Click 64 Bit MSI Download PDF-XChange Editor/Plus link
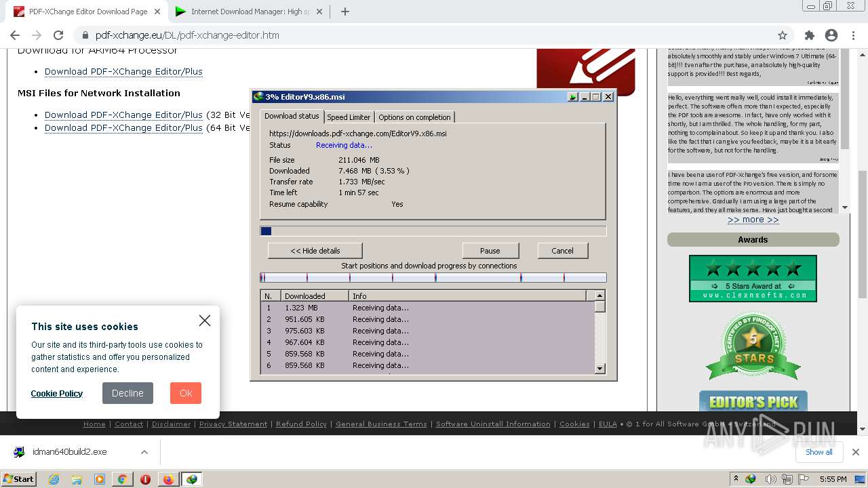This screenshot has width=868, height=488. [x=123, y=128]
